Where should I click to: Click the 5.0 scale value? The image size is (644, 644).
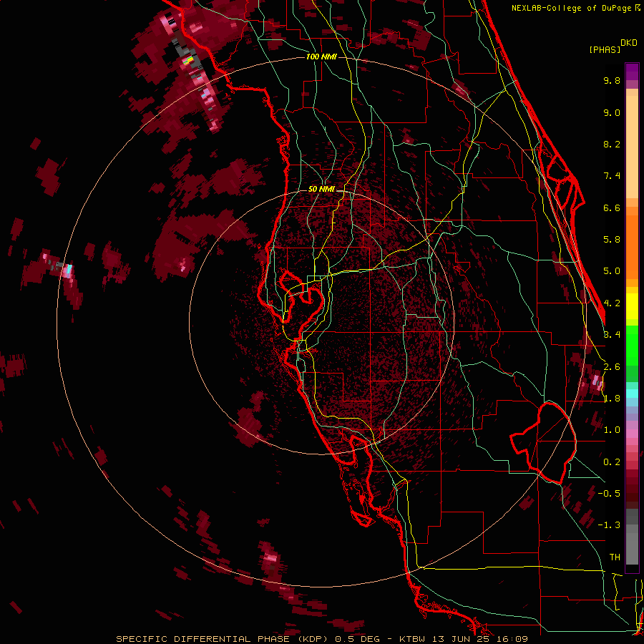coord(612,271)
